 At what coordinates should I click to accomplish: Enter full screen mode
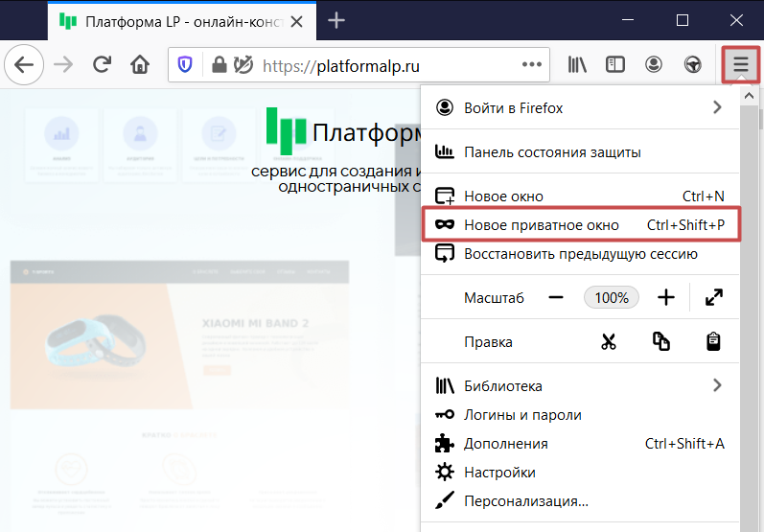click(x=713, y=297)
